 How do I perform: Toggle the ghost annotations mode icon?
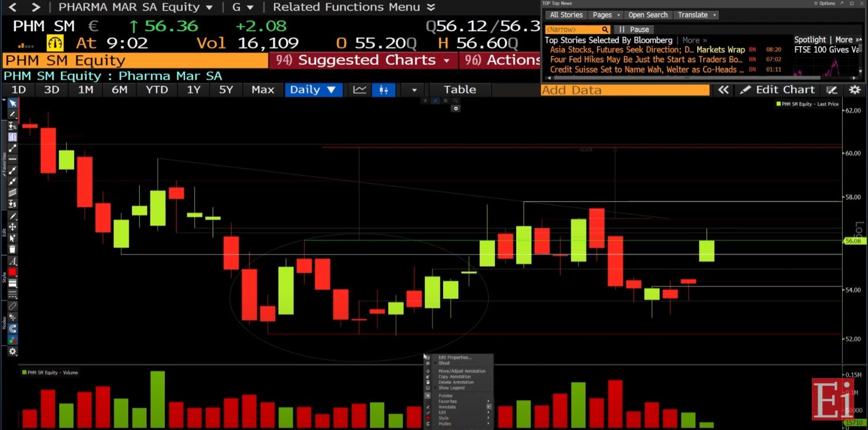12,306
